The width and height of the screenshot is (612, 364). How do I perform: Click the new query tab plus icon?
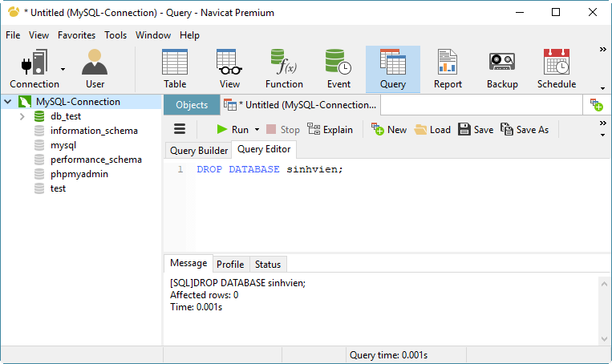pos(597,105)
